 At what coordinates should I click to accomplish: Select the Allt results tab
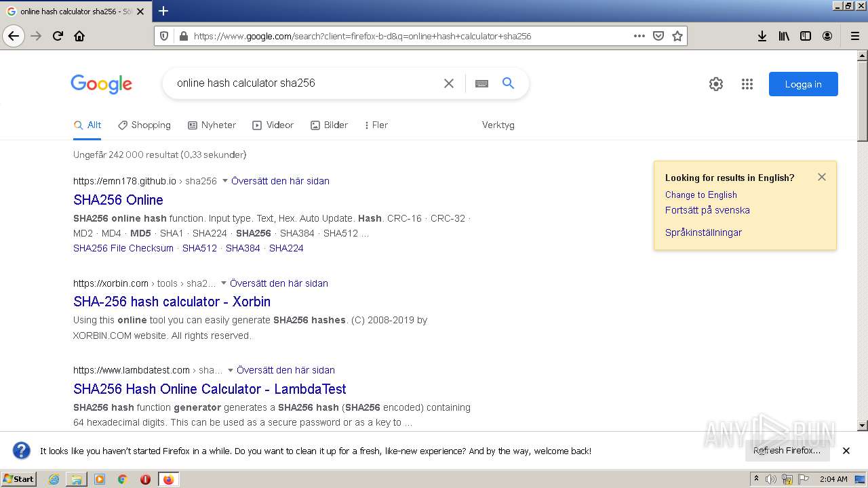(87, 125)
